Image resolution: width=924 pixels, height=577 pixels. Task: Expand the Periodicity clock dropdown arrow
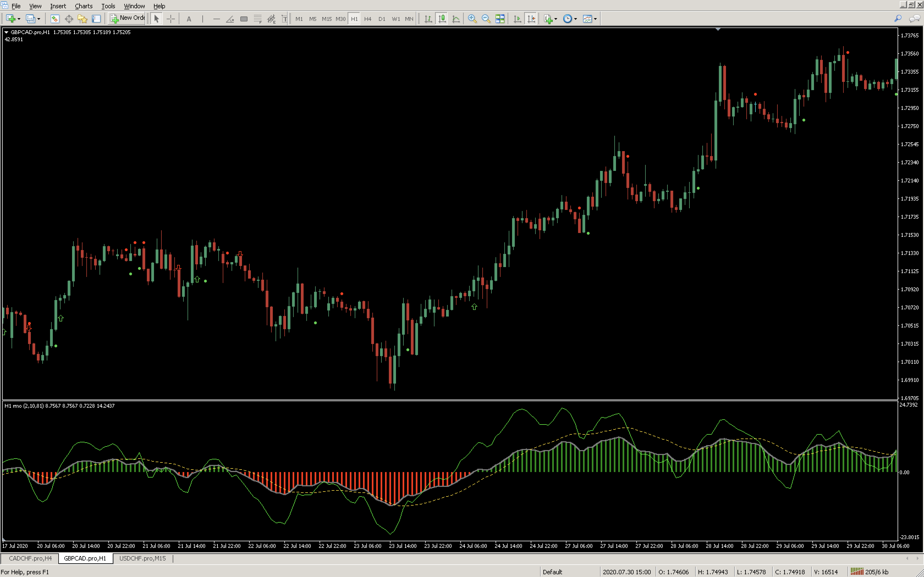point(576,19)
